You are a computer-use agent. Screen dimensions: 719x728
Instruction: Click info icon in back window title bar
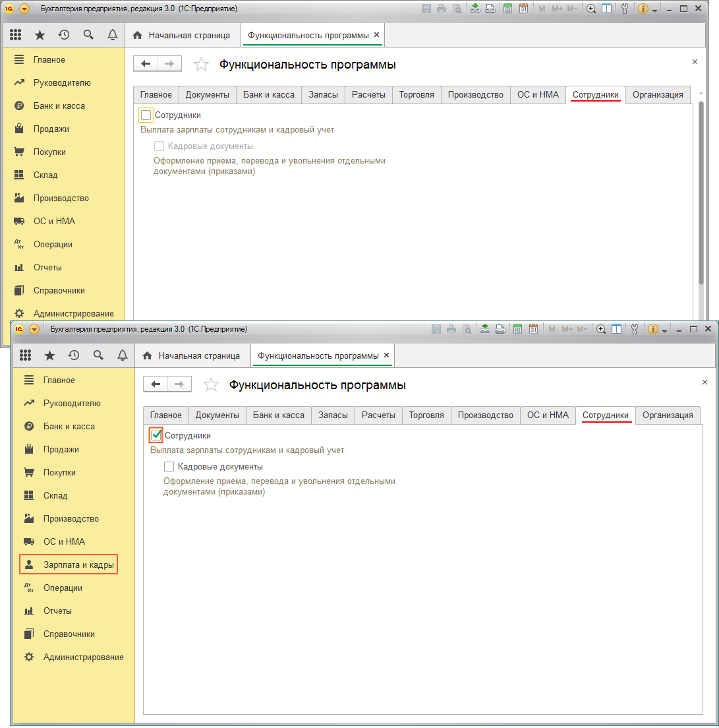[x=643, y=9]
